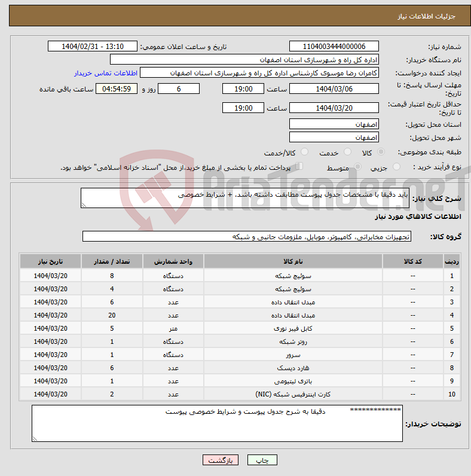Click the delivery province field اصفهان
This screenshot has height=476, width=471.
coord(334,124)
